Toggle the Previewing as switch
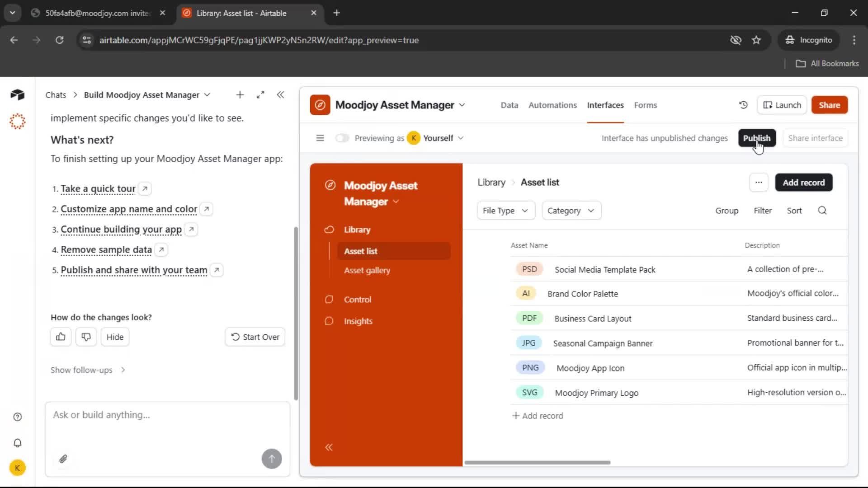 click(x=342, y=138)
